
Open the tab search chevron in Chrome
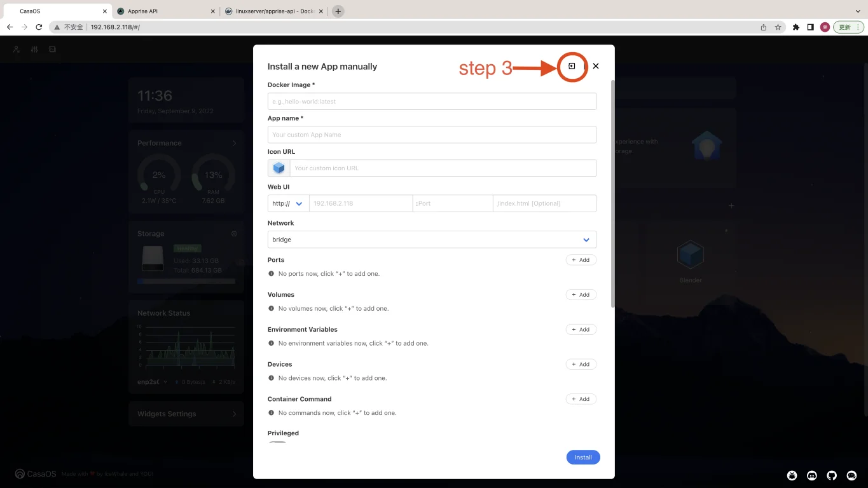(858, 11)
